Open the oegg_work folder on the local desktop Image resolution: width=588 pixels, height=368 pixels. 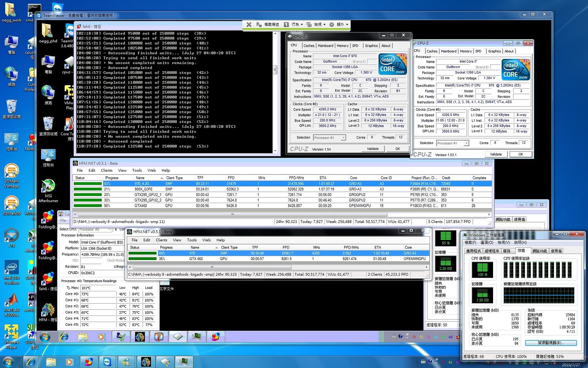[11, 12]
